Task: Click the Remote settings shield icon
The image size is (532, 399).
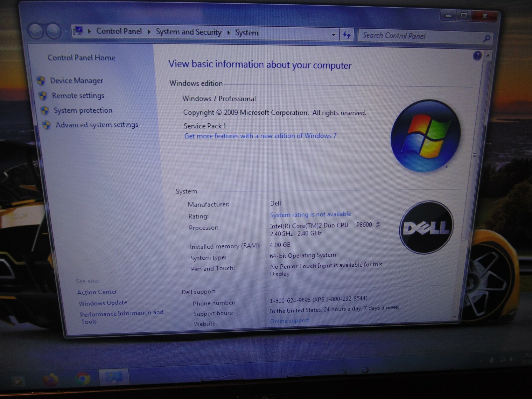Action: pyautogui.click(x=43, y=96)
